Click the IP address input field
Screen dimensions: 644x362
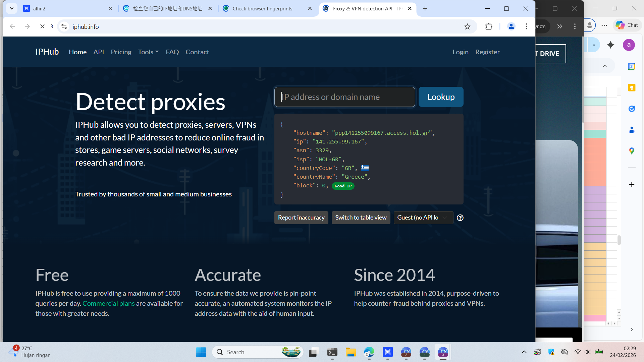[x=344, y=97]
